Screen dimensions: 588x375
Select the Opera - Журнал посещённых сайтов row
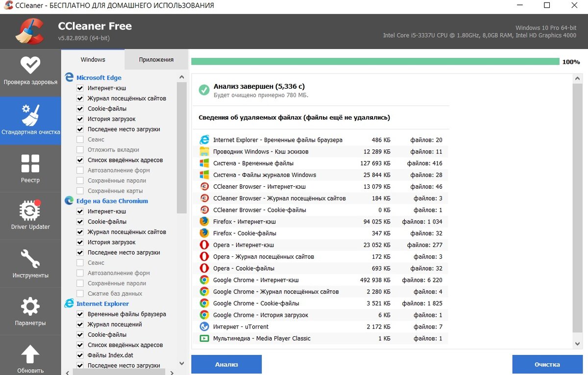coord(320,256)
